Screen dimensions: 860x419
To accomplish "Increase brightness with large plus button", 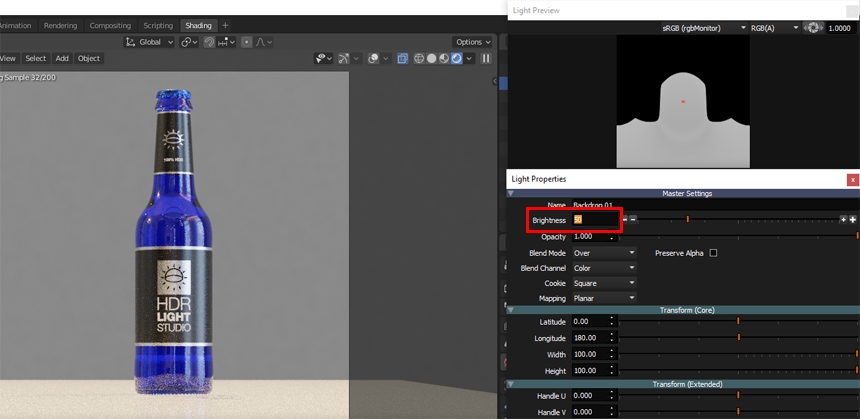I will point(853,219).
